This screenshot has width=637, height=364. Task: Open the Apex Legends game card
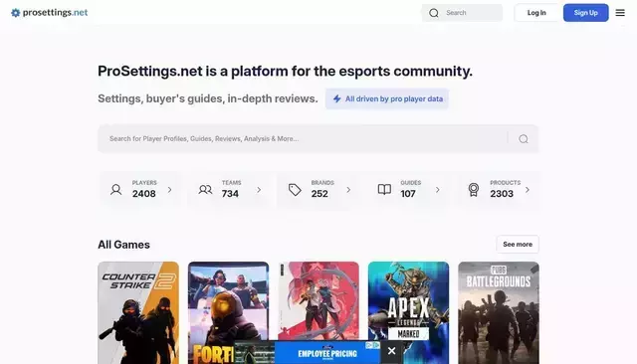point(409,313)
